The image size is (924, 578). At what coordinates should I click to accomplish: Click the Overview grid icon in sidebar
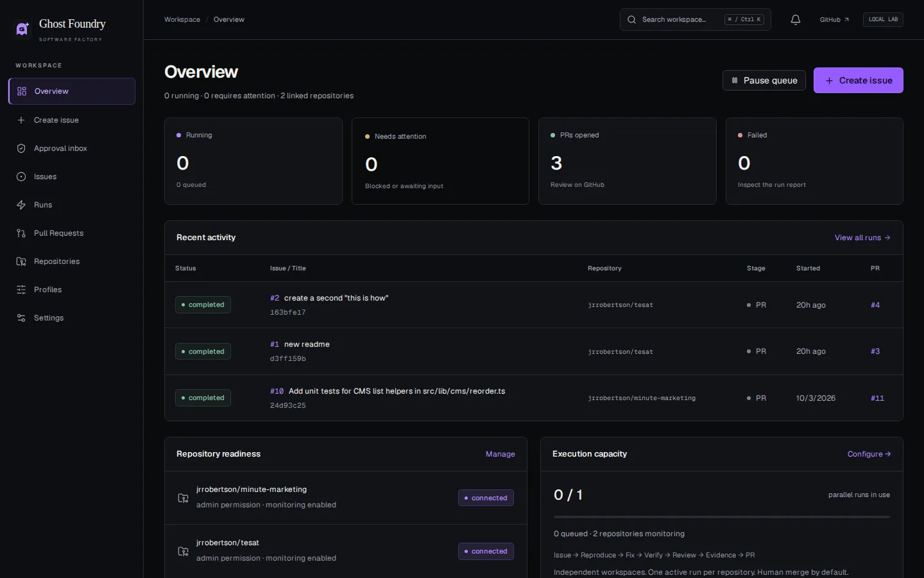pyautogui.click(x=22, y=91)
